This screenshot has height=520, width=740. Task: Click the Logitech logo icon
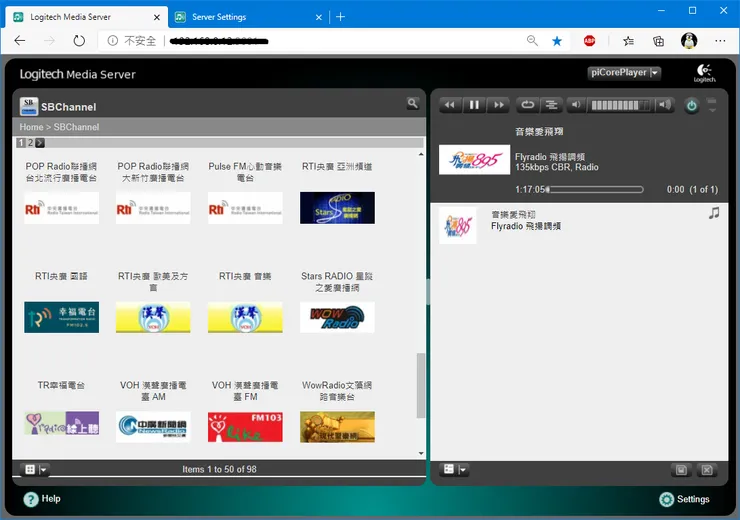(704, 73)
